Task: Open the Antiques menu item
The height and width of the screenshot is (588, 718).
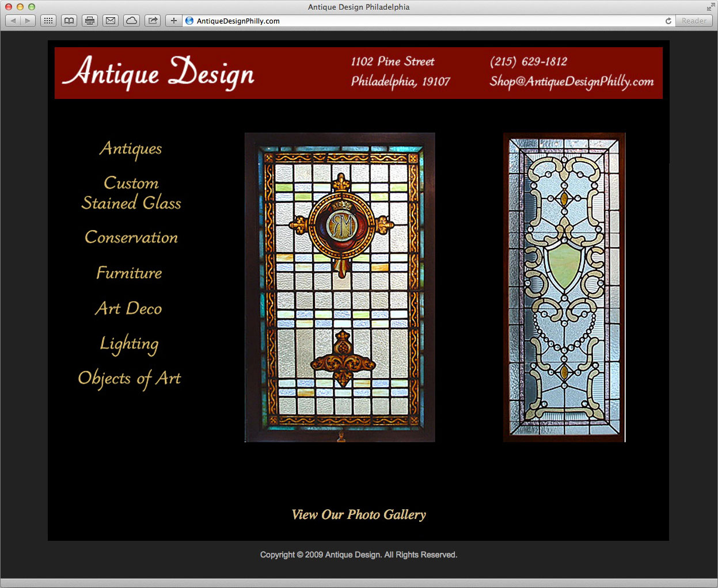Action: pyautogui.click(x=131, y=148)
